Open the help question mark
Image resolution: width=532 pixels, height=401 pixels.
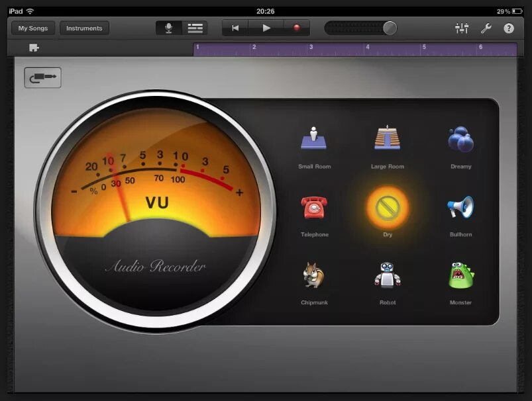pos(509,28)
